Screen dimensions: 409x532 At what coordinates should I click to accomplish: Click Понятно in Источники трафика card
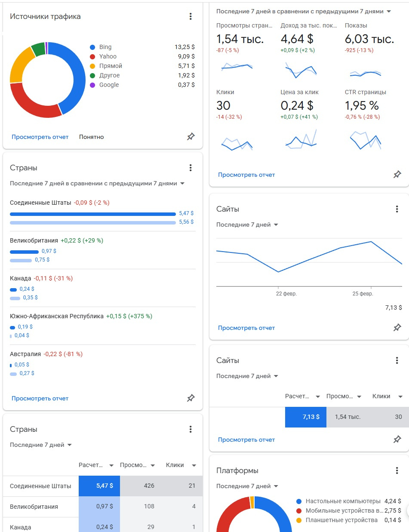coord(91,137)
